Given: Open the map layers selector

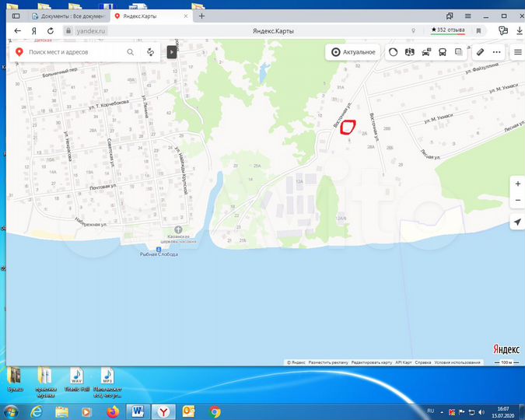Looking at the screenshot, I should click(x=459, y=52).
